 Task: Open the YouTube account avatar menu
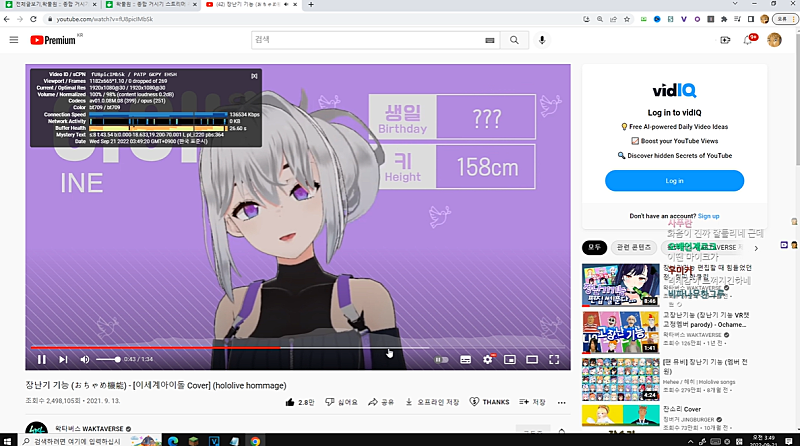click(774, 40)
